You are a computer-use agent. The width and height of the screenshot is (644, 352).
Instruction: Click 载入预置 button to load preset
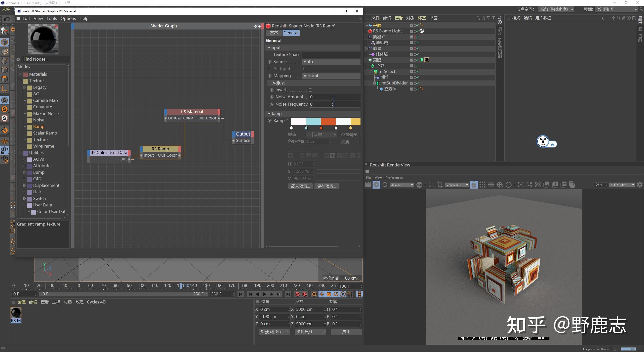point(300,186)
